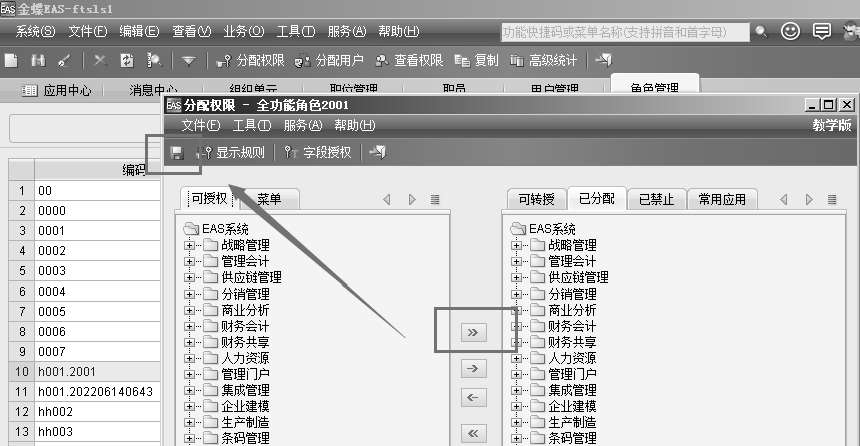
Task: Expand 财务会计 in the 可授权 tree
Action: pyautogui.click(x=189, y=326)
